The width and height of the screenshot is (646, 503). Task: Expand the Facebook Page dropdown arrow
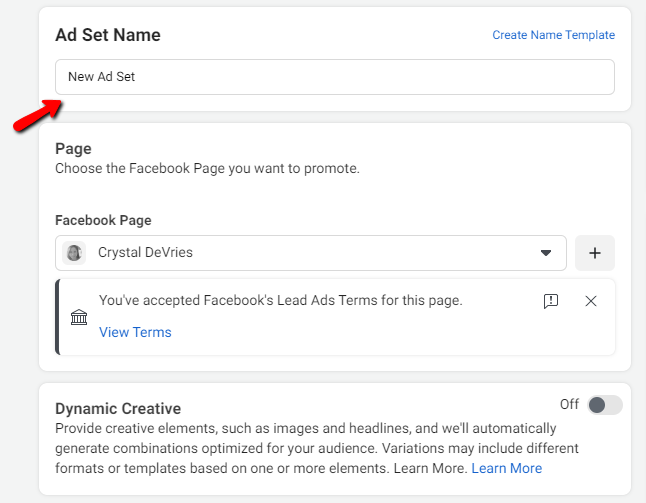546,253
